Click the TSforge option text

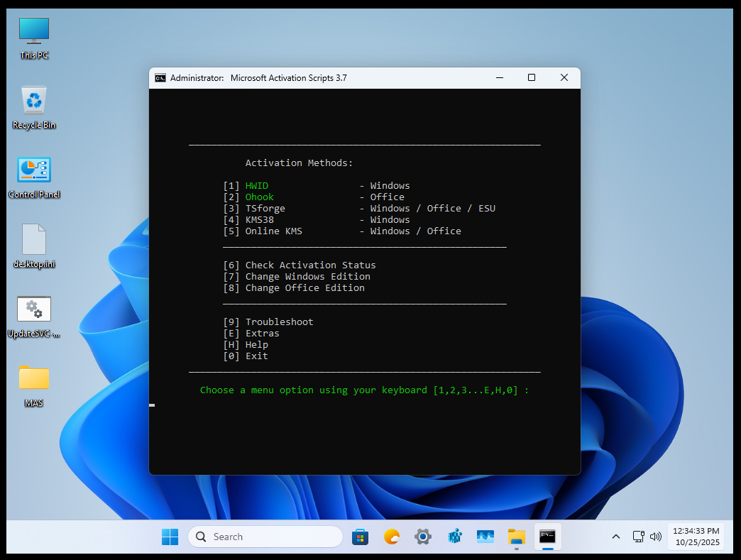click(x=265, y=209)
